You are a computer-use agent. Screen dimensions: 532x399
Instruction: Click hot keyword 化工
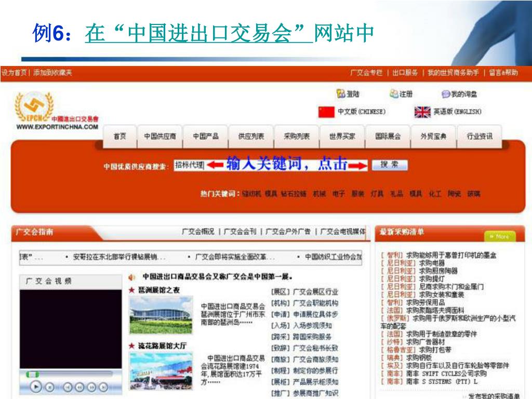(x=435, y=194)
